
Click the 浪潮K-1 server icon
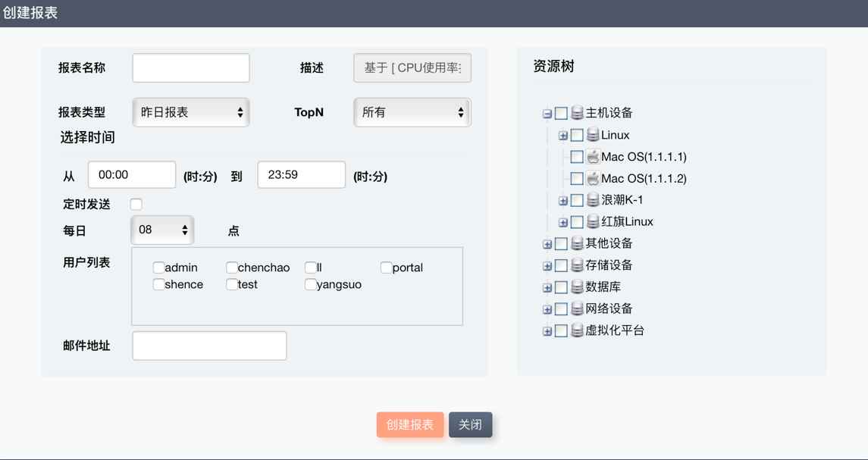click(593, 200)
